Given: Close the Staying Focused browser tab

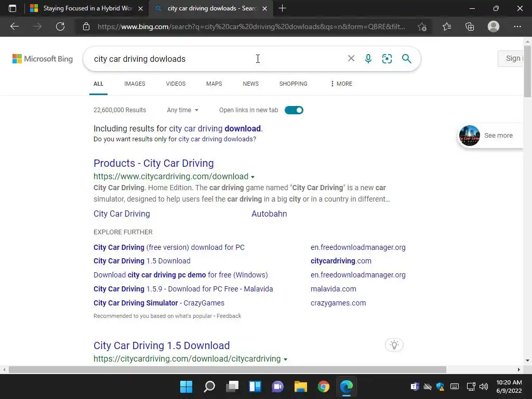Looking at the screenshot, I should coord(140,8).
